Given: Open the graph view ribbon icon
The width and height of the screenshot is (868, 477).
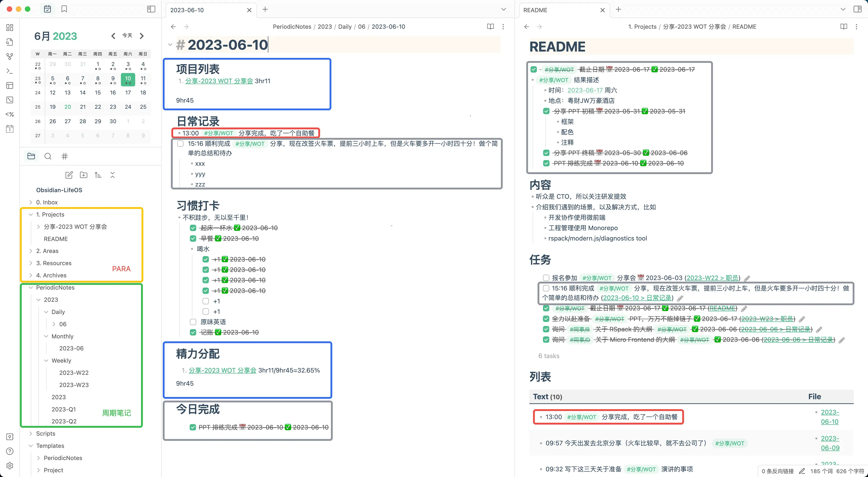Looking at the screenshot, I should (10, 56).
